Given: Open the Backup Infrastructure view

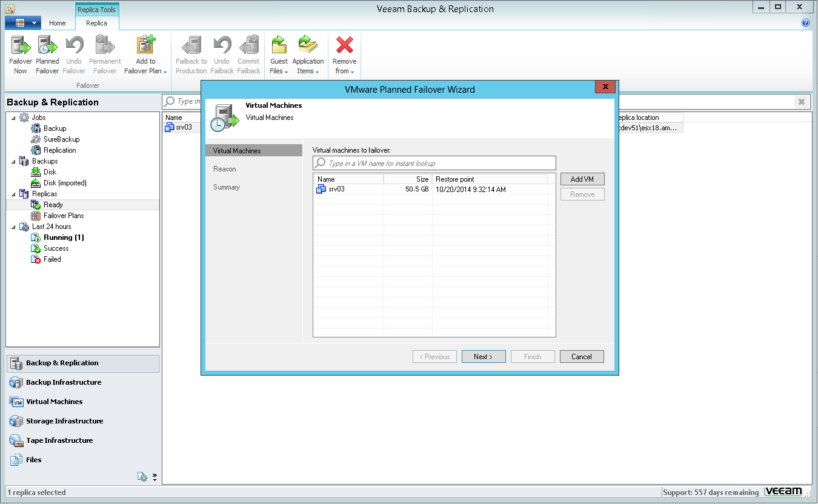Looking at the screenshot, I should pos(83,382).
